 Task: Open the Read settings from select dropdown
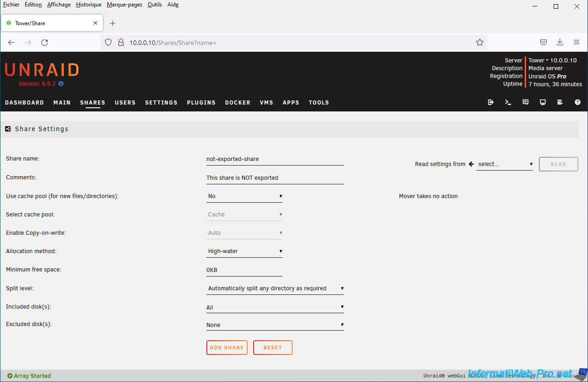[x=505, y=164]
